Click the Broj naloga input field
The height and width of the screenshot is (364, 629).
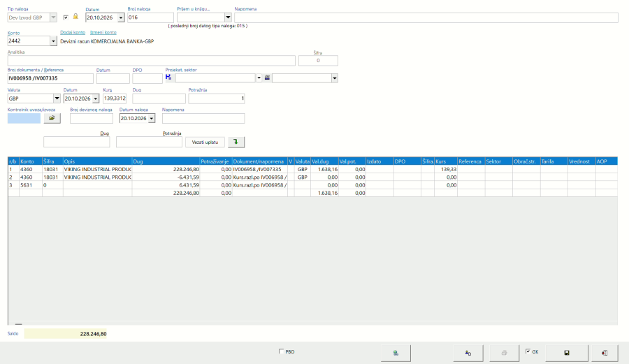150,17
